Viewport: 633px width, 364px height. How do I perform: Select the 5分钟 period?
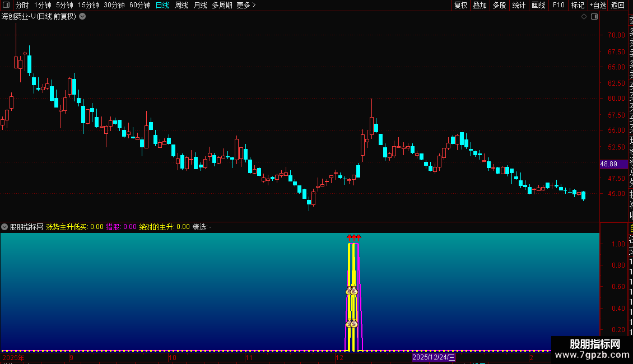pyautogui.click(x=64, y=5)
